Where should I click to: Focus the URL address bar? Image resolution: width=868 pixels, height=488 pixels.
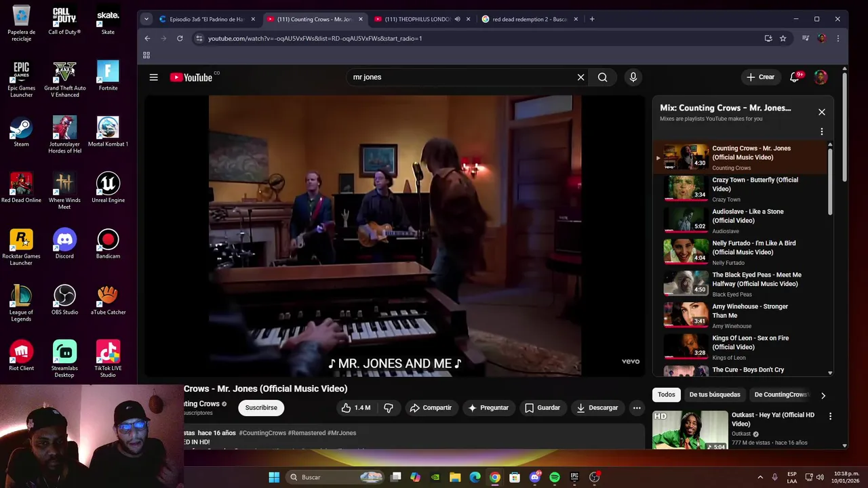[475, 39]
